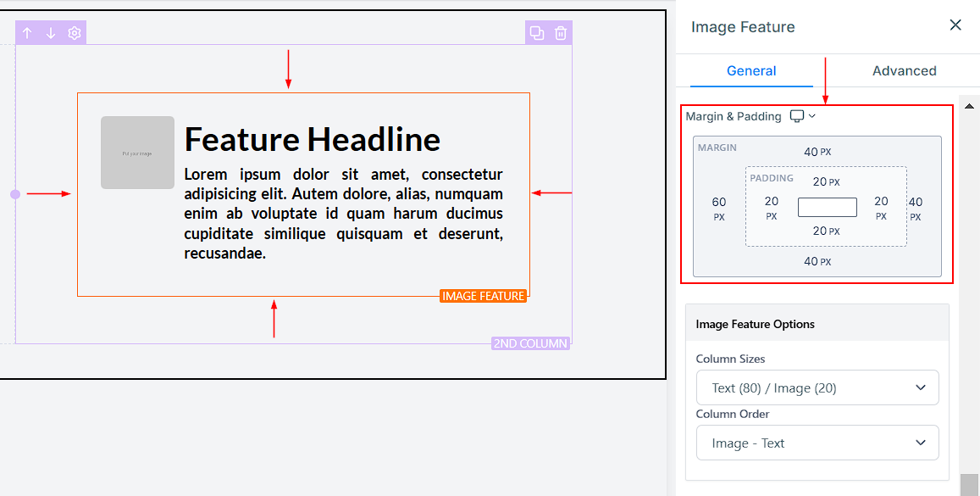Image resolution: width=980 pixels, height=496 pixels.
Task: Switch to the Advanced tab
Action: pyautogui.click(x=904, y=71)
